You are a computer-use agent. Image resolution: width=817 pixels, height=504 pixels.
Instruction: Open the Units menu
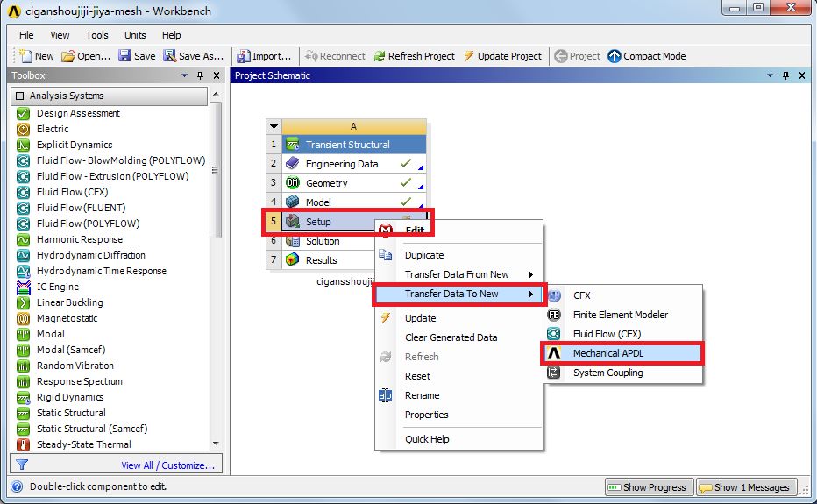(135, 35)
